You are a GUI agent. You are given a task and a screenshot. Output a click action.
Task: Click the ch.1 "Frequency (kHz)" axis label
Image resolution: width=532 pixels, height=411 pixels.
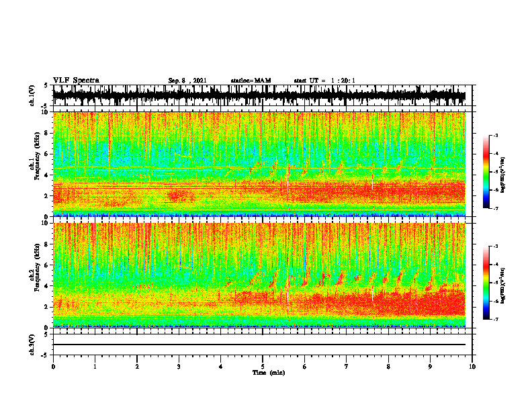click(x=37, y=156)
